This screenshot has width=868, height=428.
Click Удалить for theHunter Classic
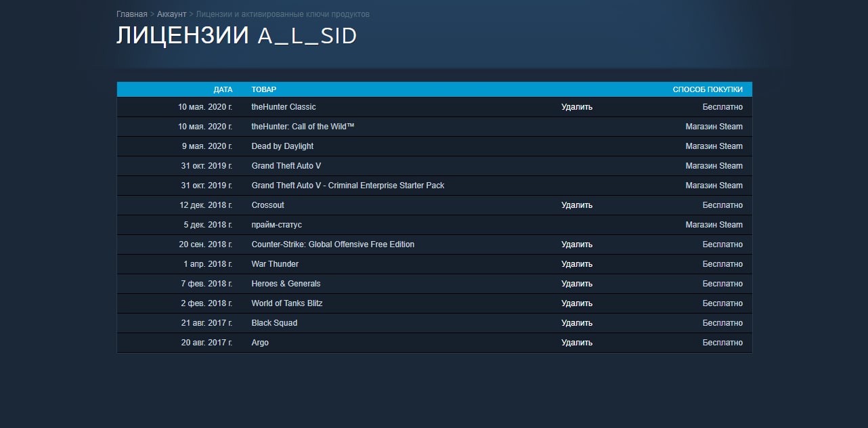[577, 107]
